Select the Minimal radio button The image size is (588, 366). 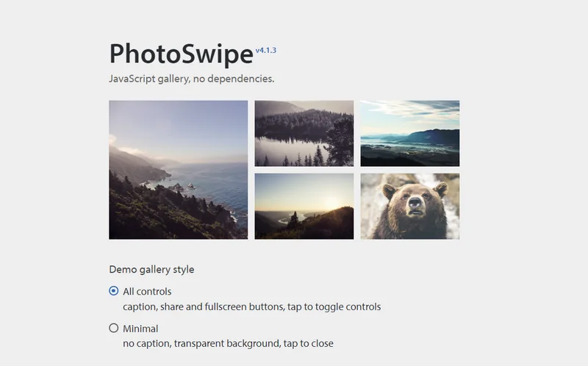pyautogui.click(x=114, y=328)
